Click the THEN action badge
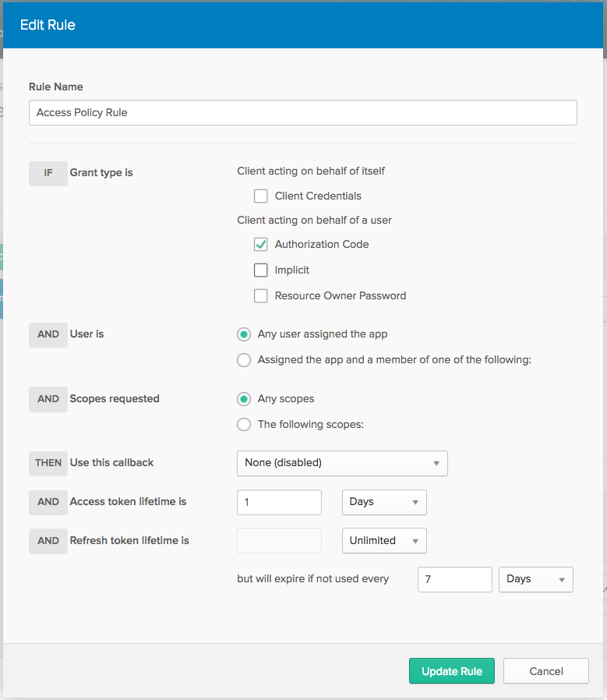Viewport: 607px width, 700px height. coord(48,463)
